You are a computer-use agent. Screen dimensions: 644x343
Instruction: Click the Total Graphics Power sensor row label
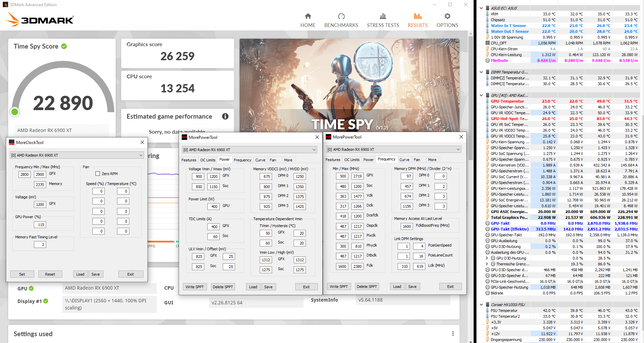(x=509, y=217)
